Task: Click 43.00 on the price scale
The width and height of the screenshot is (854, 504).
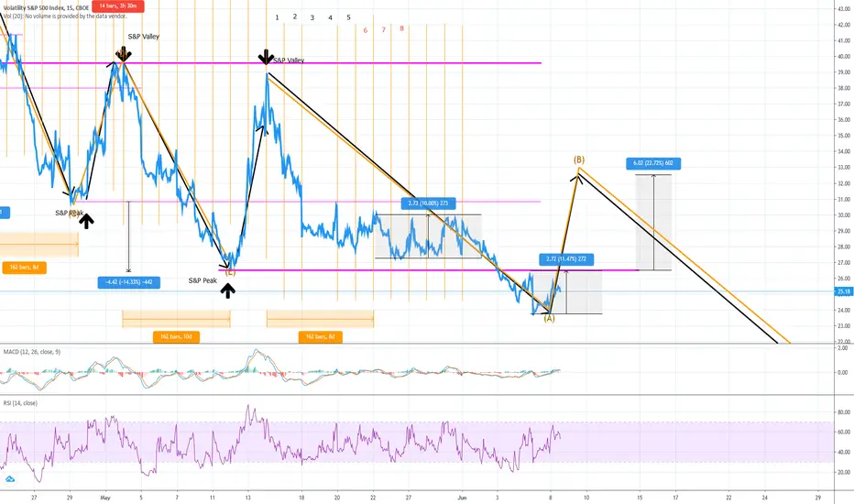Action: coord(844,9)
